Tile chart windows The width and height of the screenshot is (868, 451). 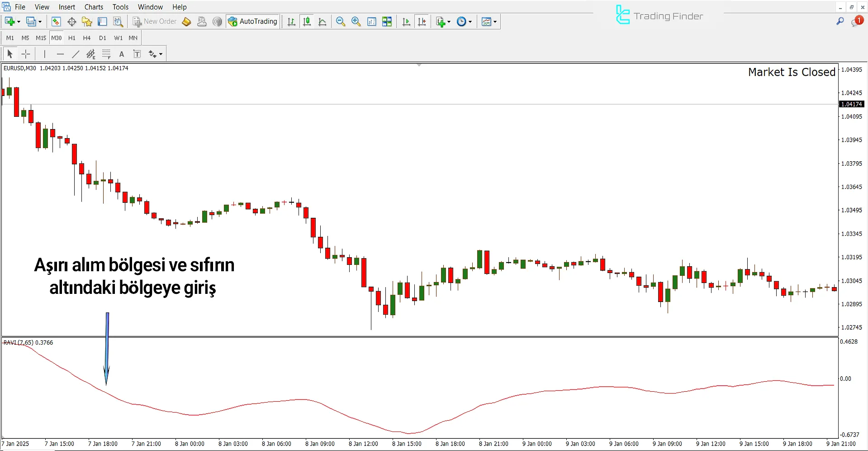coord(387,22)
